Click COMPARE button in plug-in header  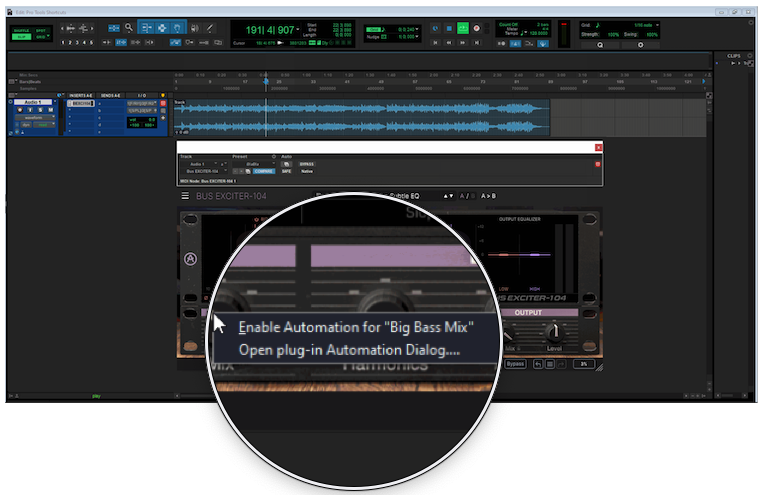(x=264, y=171)
